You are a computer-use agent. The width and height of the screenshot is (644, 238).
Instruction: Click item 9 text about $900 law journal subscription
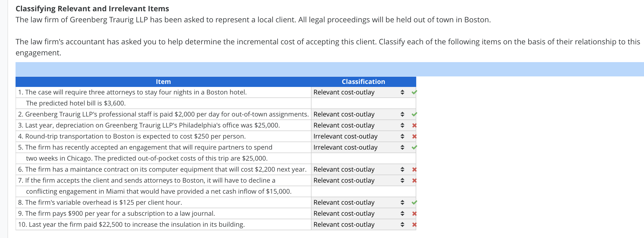click(117, 213)
